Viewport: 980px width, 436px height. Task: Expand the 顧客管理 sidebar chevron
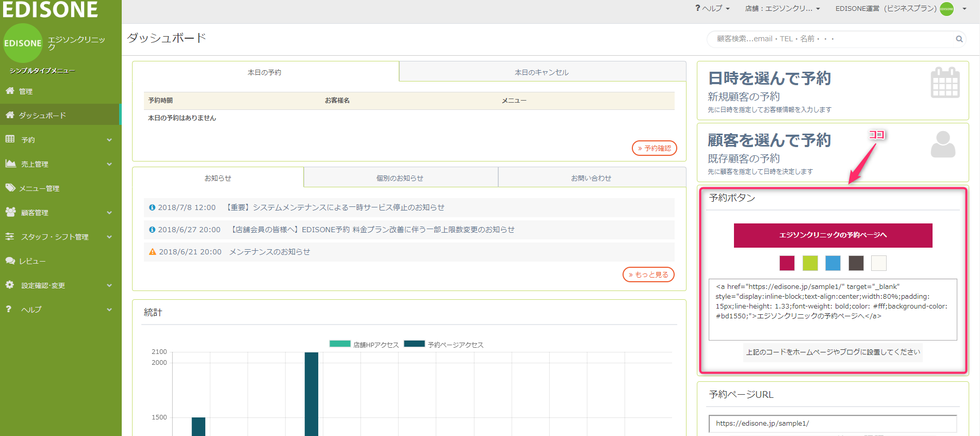click(109, 213)
